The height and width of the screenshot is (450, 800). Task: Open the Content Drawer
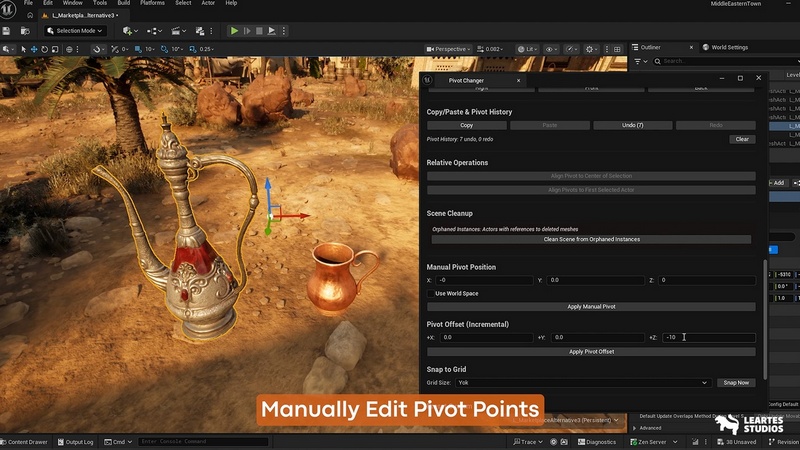pos(25,441)
